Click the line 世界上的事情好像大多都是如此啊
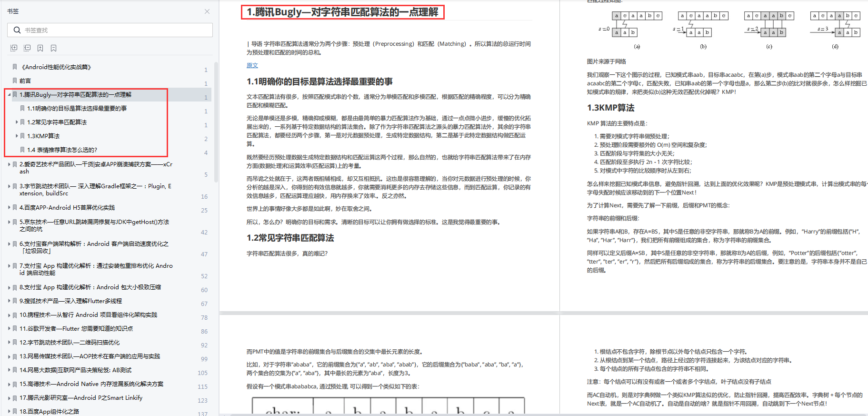The width and height of the screenshot is (868, 416). click(x=309, y=209)
